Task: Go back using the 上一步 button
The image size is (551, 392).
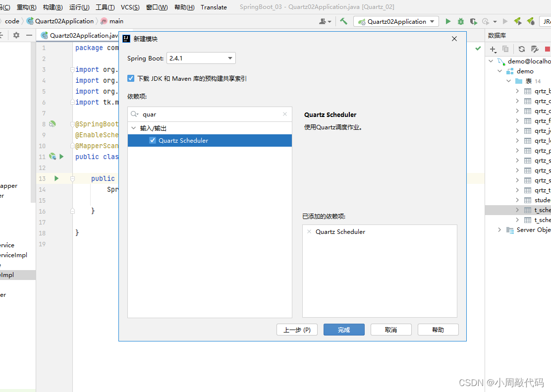Action: [x=297, y=330]
